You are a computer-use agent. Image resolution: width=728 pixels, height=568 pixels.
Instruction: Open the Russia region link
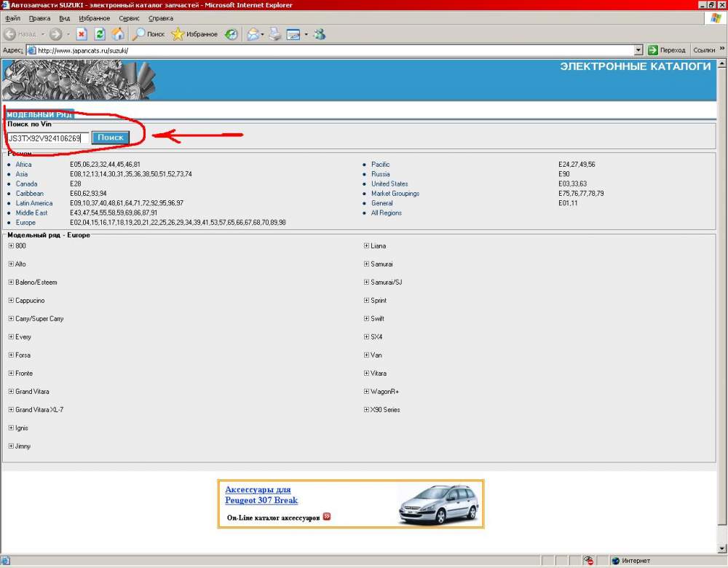[x=380, y=174]
